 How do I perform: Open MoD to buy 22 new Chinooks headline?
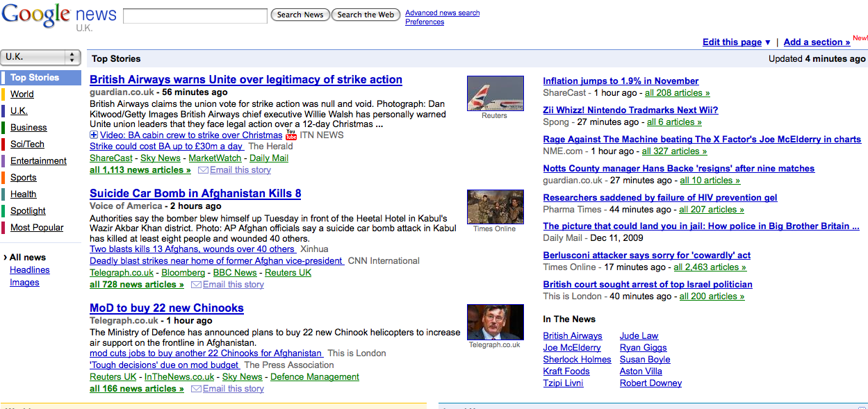pos(167,308)
